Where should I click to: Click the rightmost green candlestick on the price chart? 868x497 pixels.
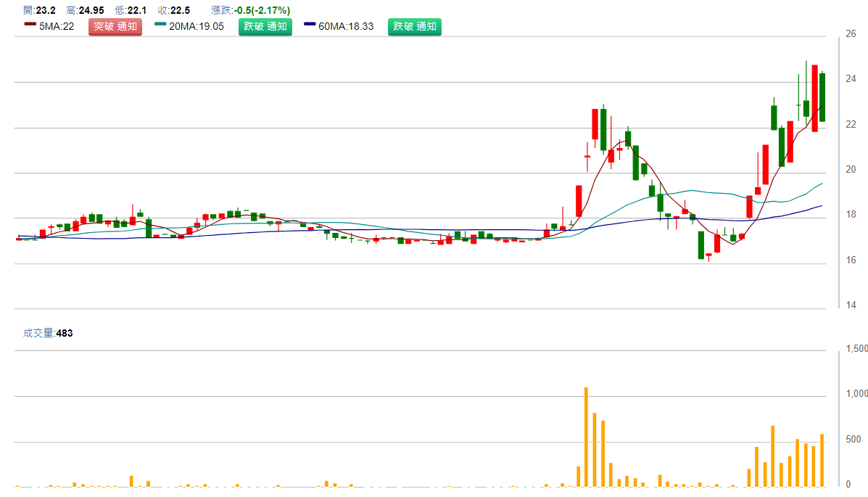click(822, 97)
